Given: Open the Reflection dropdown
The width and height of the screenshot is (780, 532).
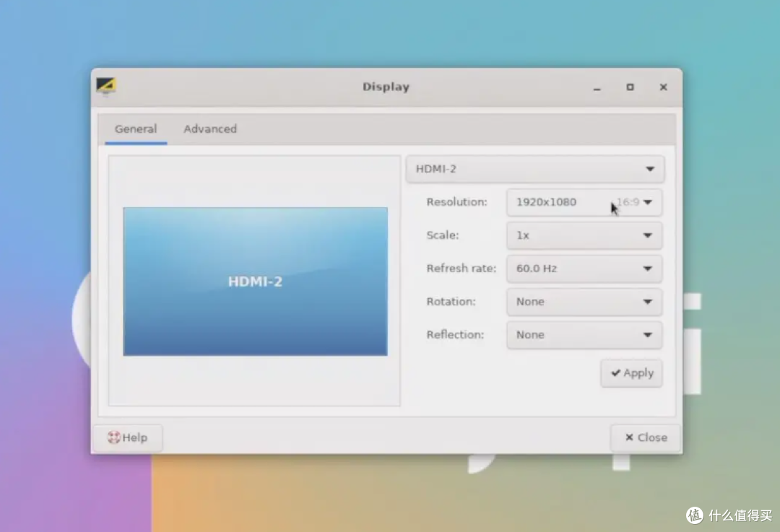Looking at the screenshot, I should click(x=584, y=335).
